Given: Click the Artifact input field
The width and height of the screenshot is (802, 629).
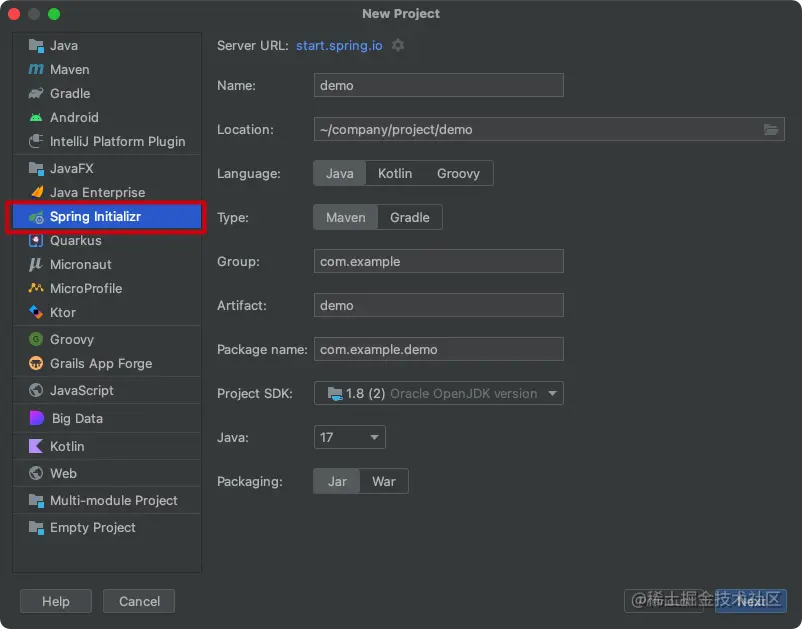Looking at the screenshot, I should pyautogui.click(x=439, y=305).
